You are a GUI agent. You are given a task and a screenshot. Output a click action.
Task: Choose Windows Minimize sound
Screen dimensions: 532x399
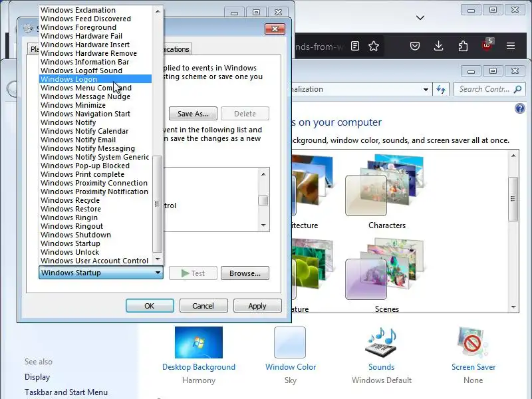(x=95, y=105)
